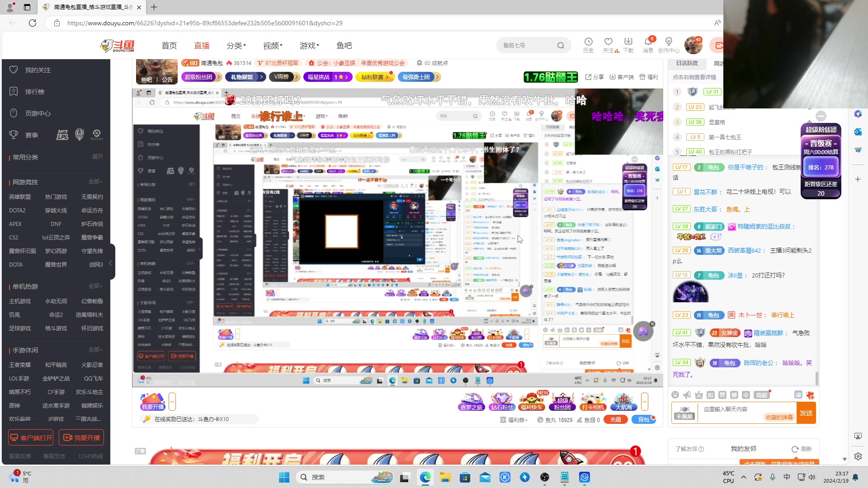Open 收藏的弹幕 saved danmaku
The height and width of the screenshot is (488, 868).
click(779, 417)
